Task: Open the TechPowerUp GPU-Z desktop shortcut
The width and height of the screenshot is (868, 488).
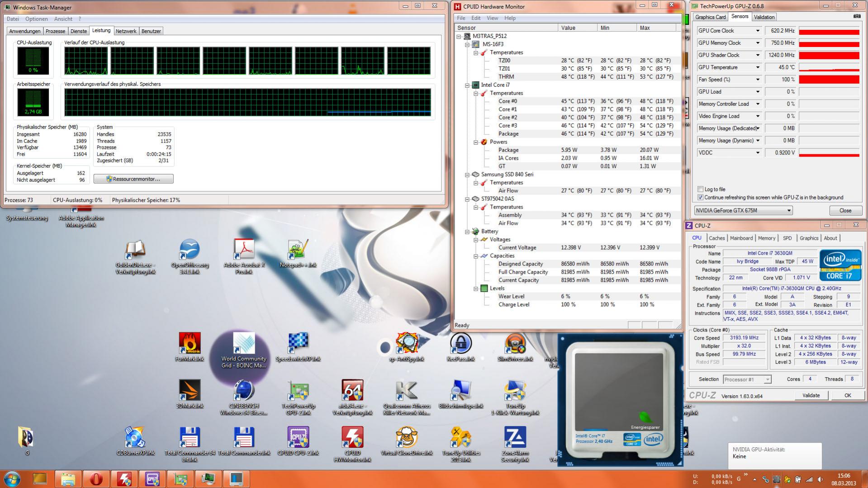Action: (298, 397)
